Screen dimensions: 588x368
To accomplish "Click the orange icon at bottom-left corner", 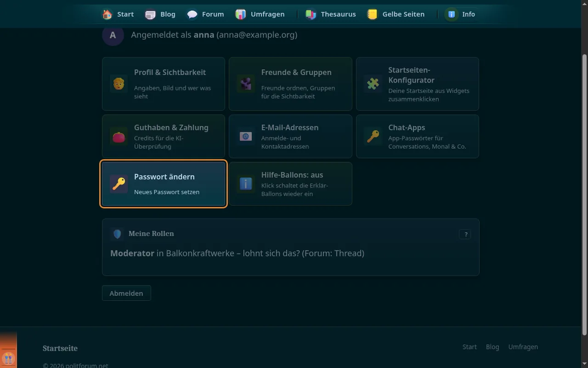I will pyautogui.click(x=8, y=357).
